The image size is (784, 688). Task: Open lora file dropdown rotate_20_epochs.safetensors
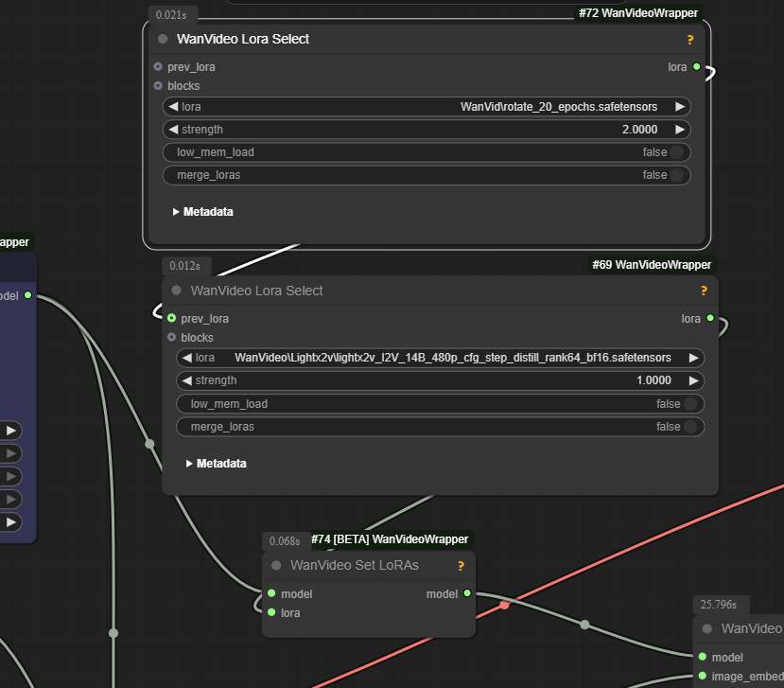427,107
